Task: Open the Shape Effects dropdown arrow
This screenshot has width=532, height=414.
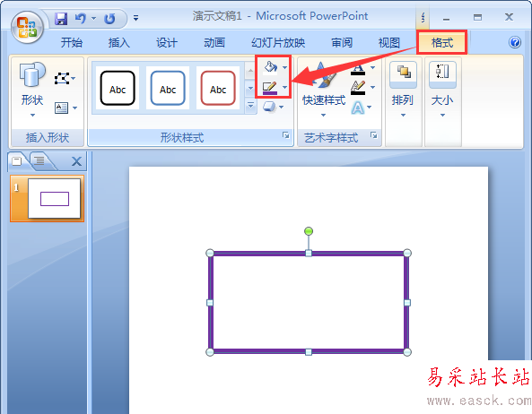Action: coord(282,107)
